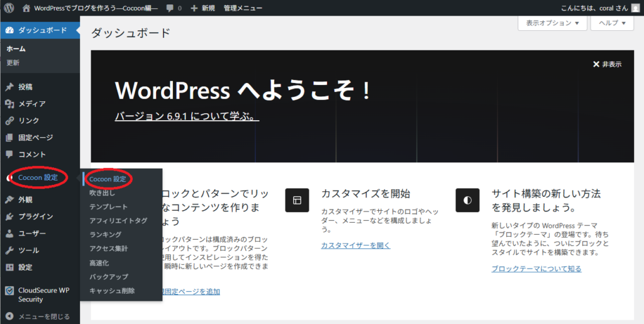Click the plug icon next to プラグイン
Viewport: 644px width, 324px height.
pos(10,217)
